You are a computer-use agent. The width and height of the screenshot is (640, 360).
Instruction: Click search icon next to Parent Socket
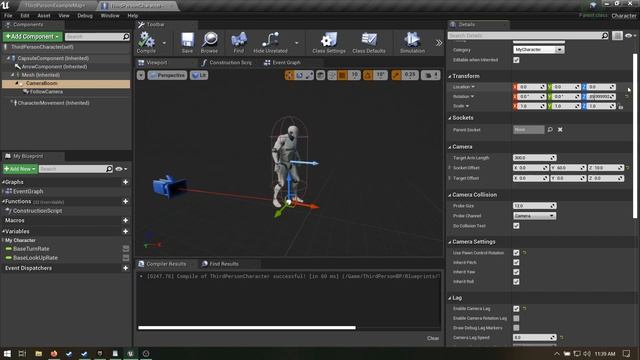click(x=550, y=129)
